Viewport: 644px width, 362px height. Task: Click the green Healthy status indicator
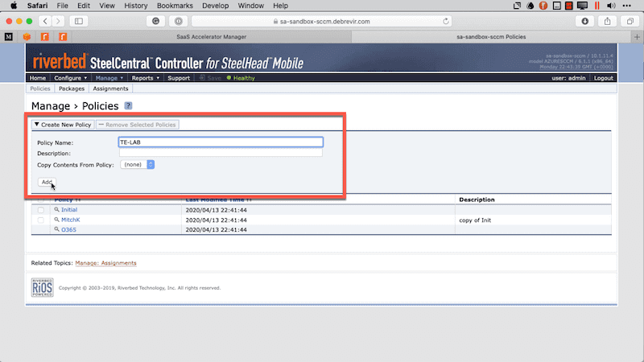(x=241, y=78)
